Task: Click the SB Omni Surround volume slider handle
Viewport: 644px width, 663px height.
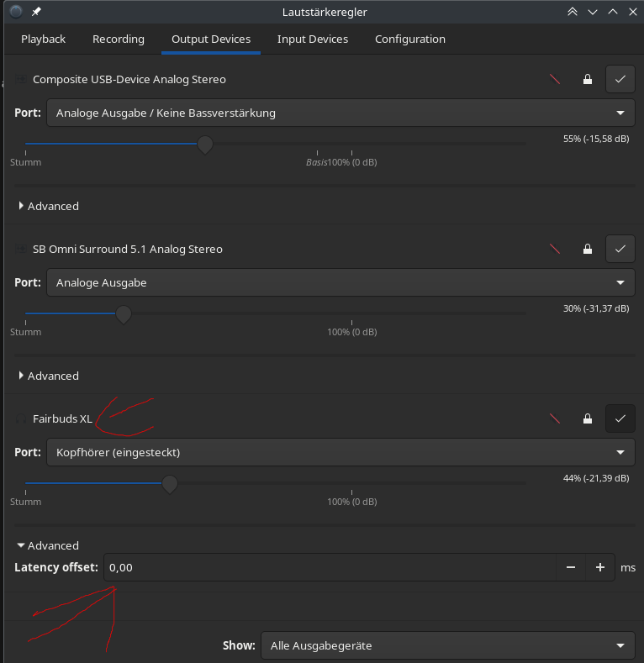Action: point(124,314)
